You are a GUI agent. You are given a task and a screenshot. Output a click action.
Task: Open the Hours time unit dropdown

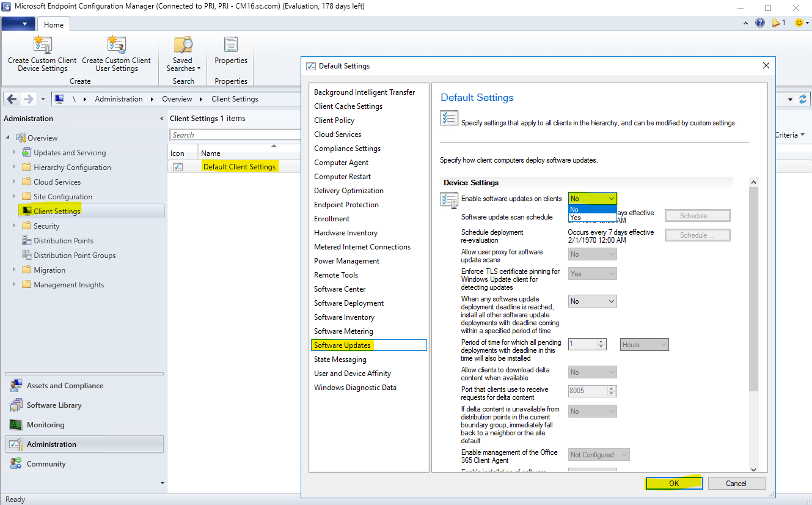644,344
